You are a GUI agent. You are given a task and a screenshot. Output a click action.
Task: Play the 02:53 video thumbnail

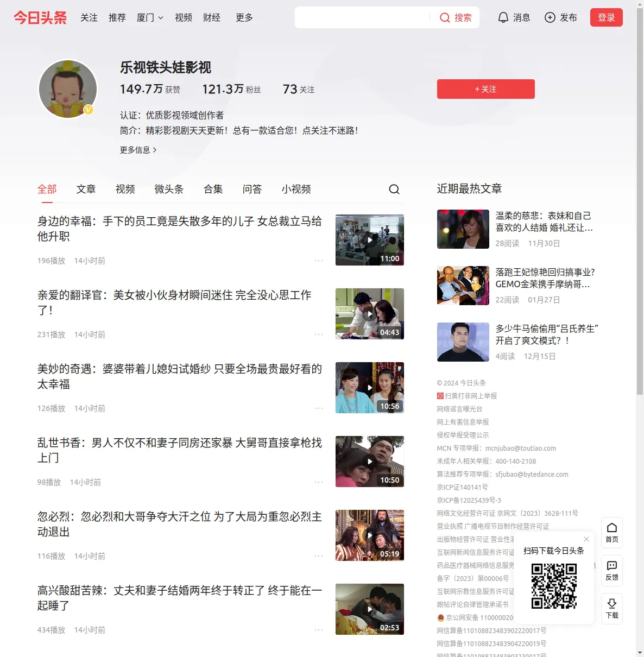point(370,609)
